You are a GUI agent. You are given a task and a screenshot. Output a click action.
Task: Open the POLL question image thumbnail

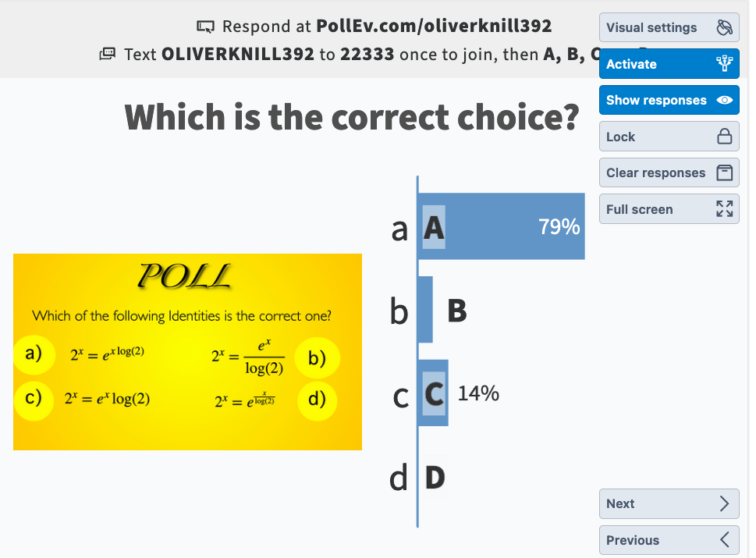coord(187,351)
